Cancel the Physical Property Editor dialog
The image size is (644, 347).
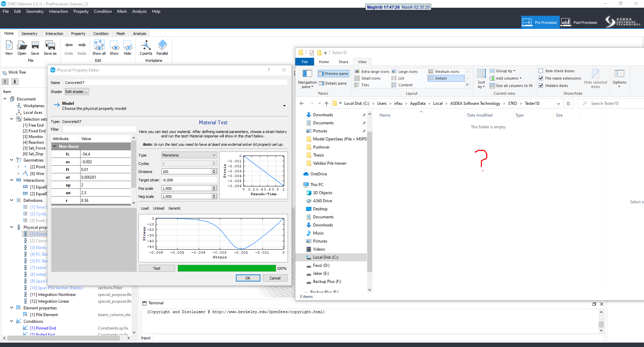click(x=275, y=278)
